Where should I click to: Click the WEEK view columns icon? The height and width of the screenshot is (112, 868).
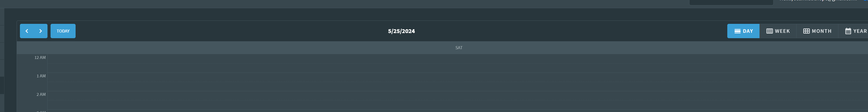coord(770,31)
